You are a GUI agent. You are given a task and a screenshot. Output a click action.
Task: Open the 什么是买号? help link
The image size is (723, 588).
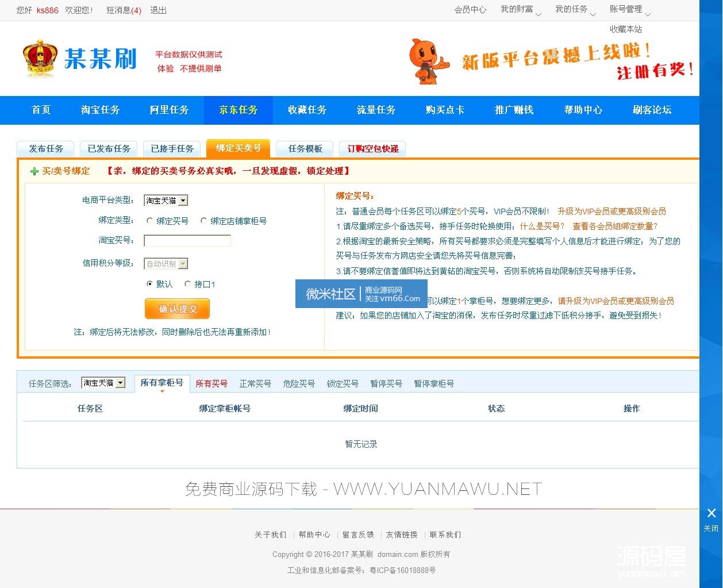[x=542, y=226]
